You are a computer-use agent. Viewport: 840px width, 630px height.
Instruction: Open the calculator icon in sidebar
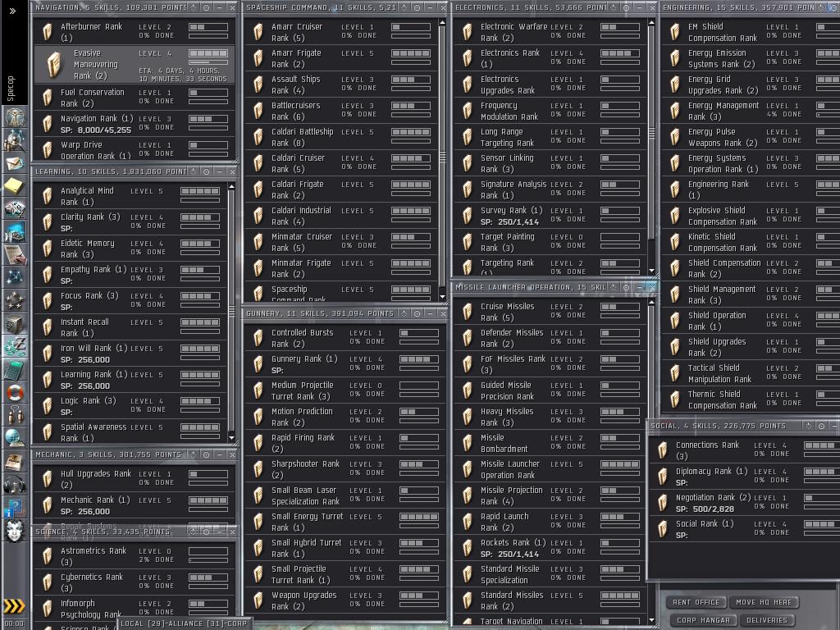15,370
